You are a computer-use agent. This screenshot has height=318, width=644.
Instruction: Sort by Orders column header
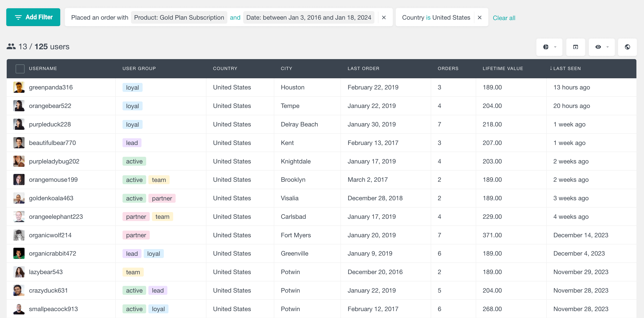(448, 68)
